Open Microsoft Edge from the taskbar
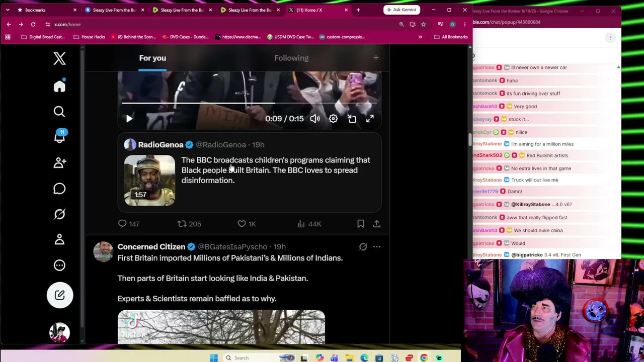The height and width of the screenshot is (362, 644). click(x=364, y=358)
